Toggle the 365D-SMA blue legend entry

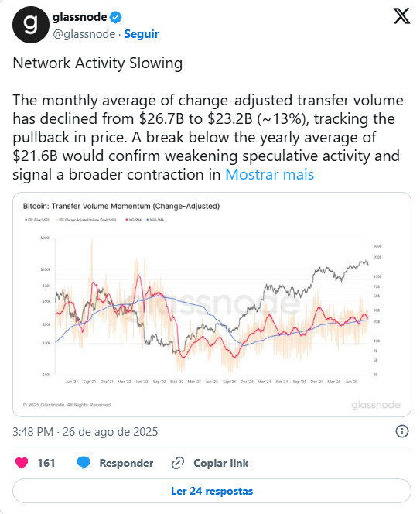(155, 220)
